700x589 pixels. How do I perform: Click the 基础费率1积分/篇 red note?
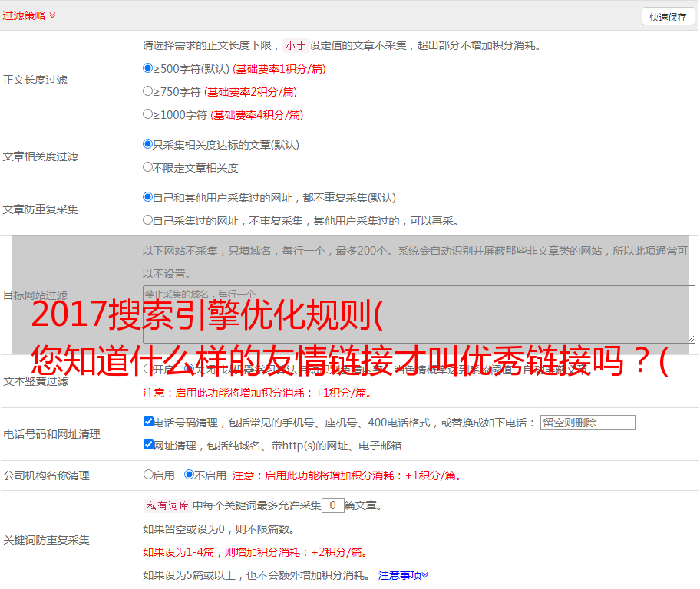point(279,69)
